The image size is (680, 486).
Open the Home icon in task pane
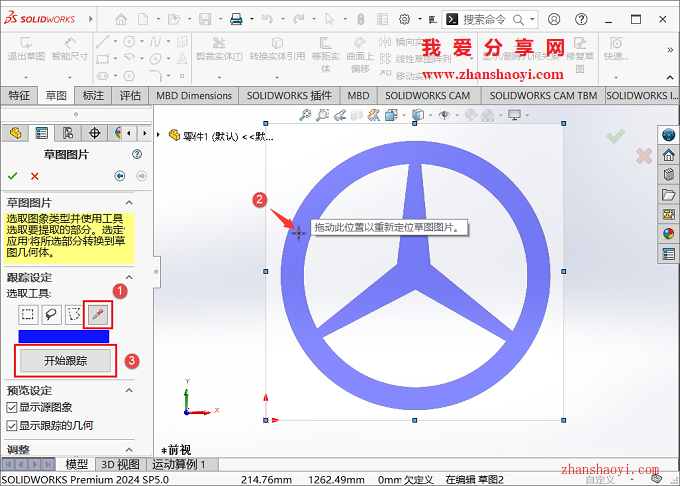668,155
